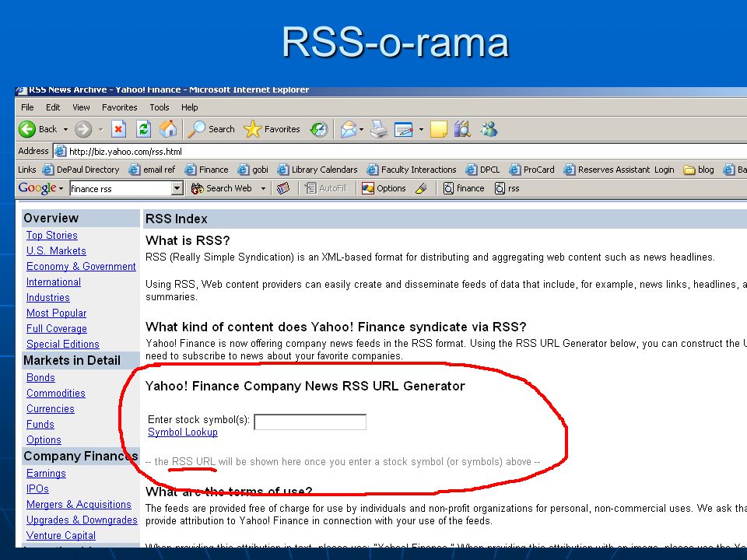The width and height of the screenshot is (747, 560).
Task: Click the grey Forward arrow button
Action: pyautogui.click(x=83, y=129)
